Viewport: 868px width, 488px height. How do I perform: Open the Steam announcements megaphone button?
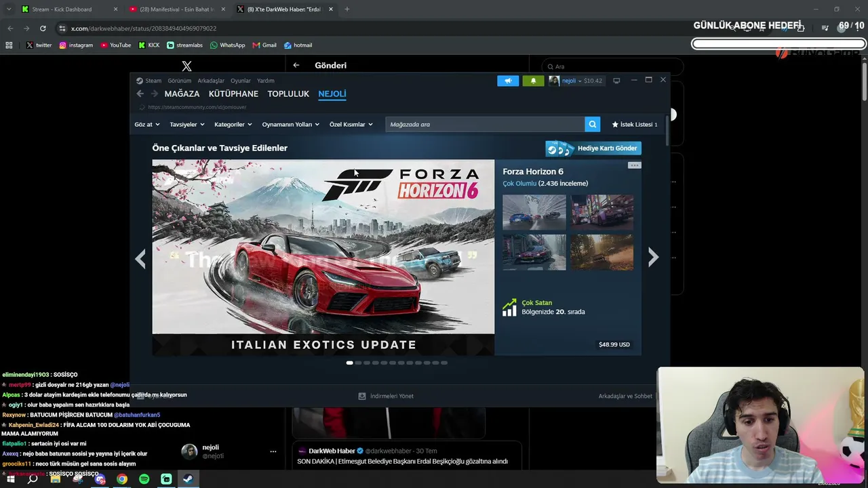coord(508,81)
